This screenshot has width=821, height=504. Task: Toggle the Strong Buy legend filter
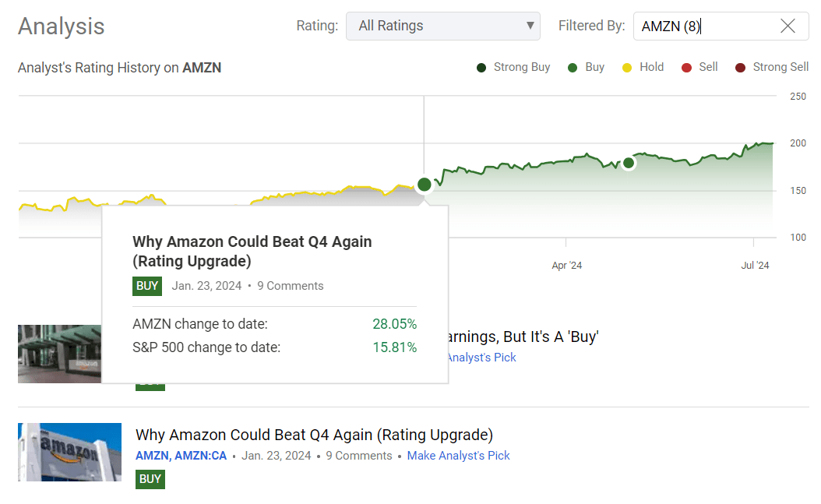click(x=481, y=67)
